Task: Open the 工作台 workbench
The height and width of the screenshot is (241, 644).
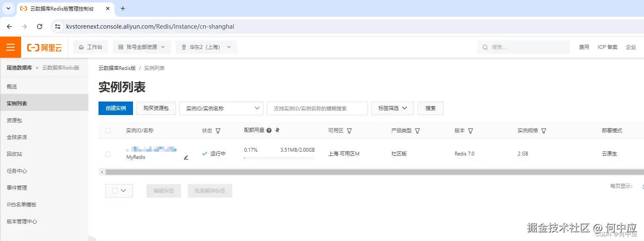Action: point(90,47)
